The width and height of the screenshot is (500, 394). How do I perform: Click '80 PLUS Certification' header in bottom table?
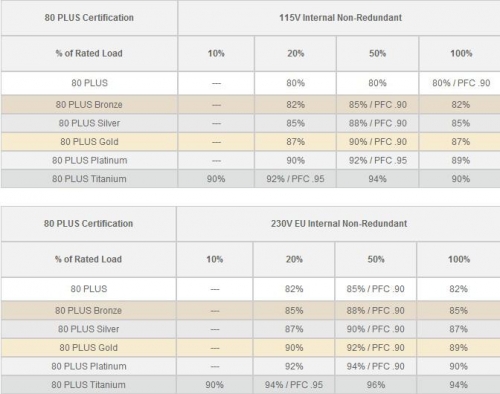[88, 223]
